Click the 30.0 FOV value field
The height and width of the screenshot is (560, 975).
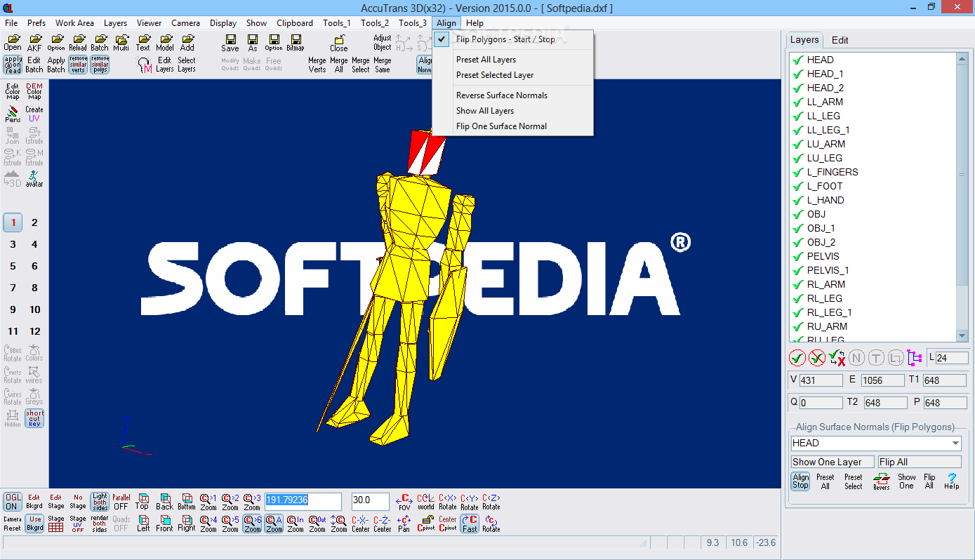click(x=371, y=501)
